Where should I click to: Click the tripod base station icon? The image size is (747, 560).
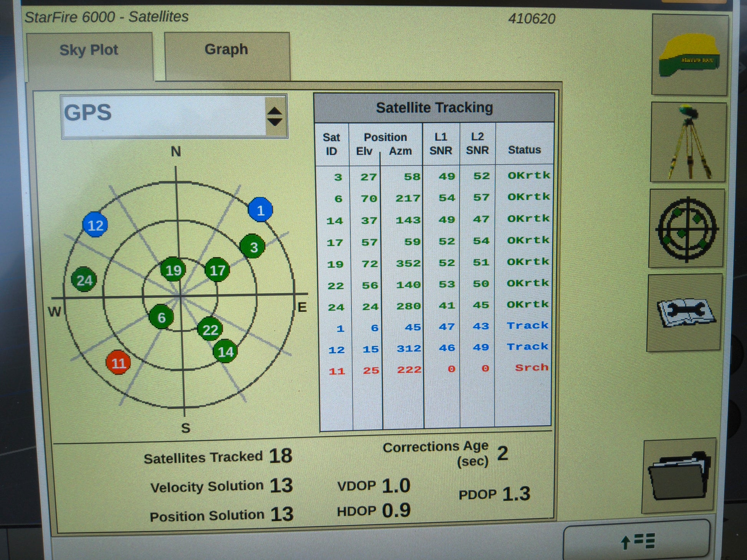pos(688,142)
